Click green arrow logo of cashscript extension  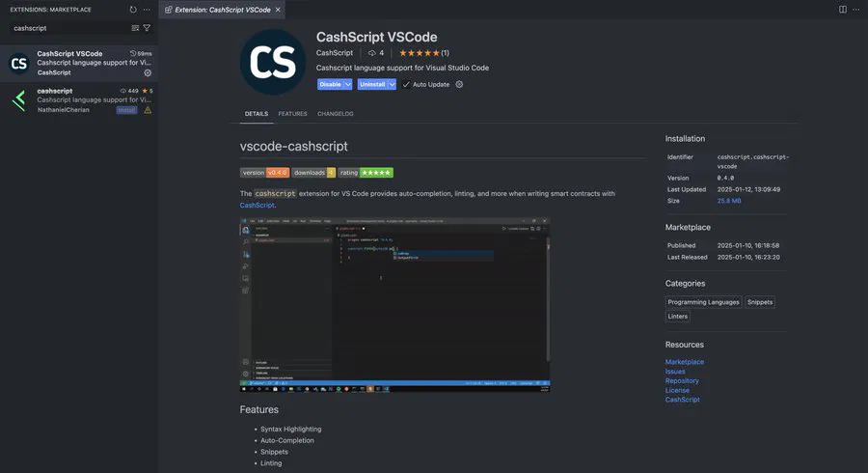coord(19,100)
